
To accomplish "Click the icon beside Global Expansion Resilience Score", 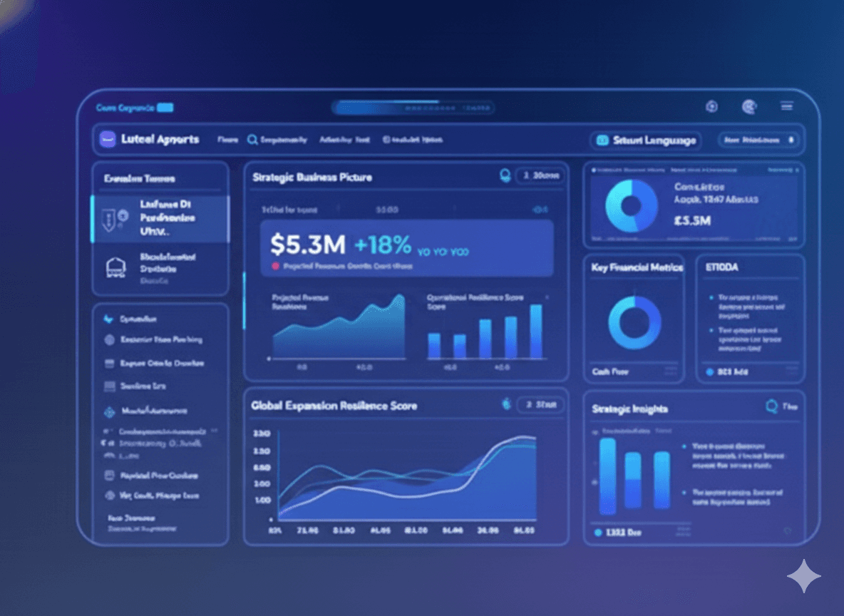I will point(506,404).
